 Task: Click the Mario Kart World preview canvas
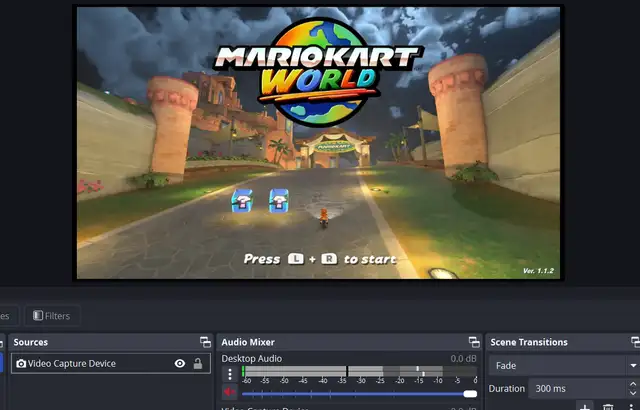[x=318, y=142]
